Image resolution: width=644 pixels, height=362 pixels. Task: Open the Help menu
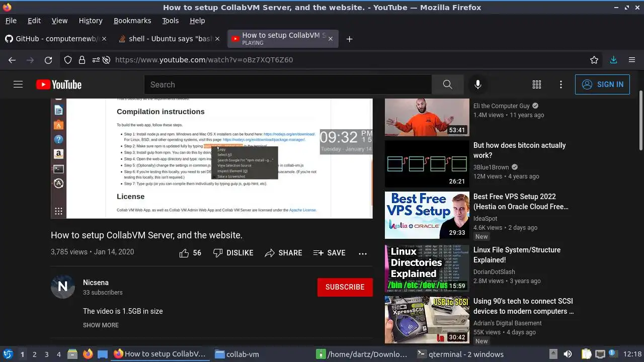click(197, 21)
